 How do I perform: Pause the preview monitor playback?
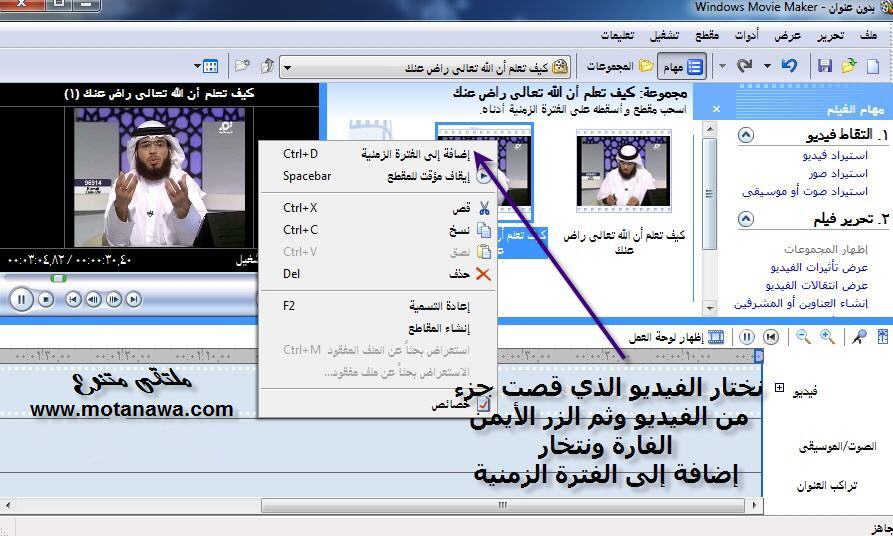tap(22, 300)
